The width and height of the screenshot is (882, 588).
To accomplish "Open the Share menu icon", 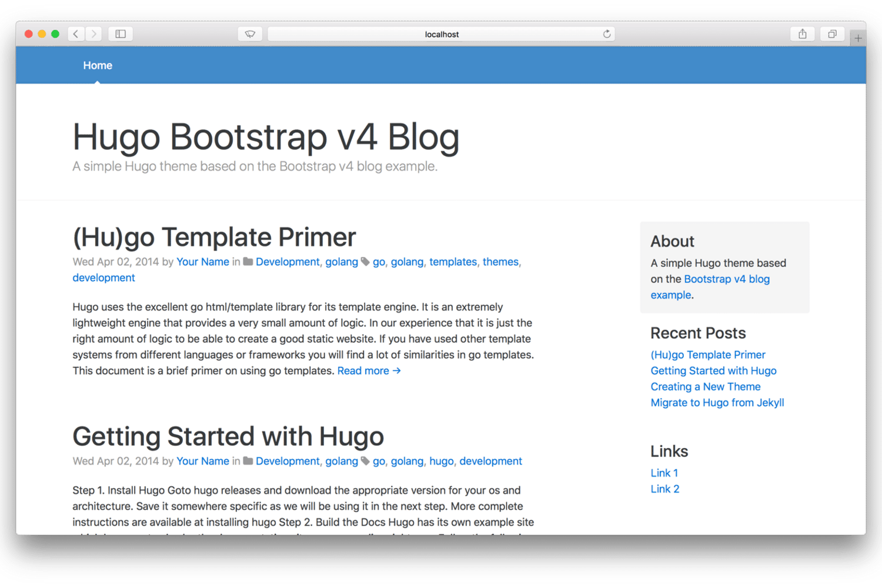I will (802, 34).
